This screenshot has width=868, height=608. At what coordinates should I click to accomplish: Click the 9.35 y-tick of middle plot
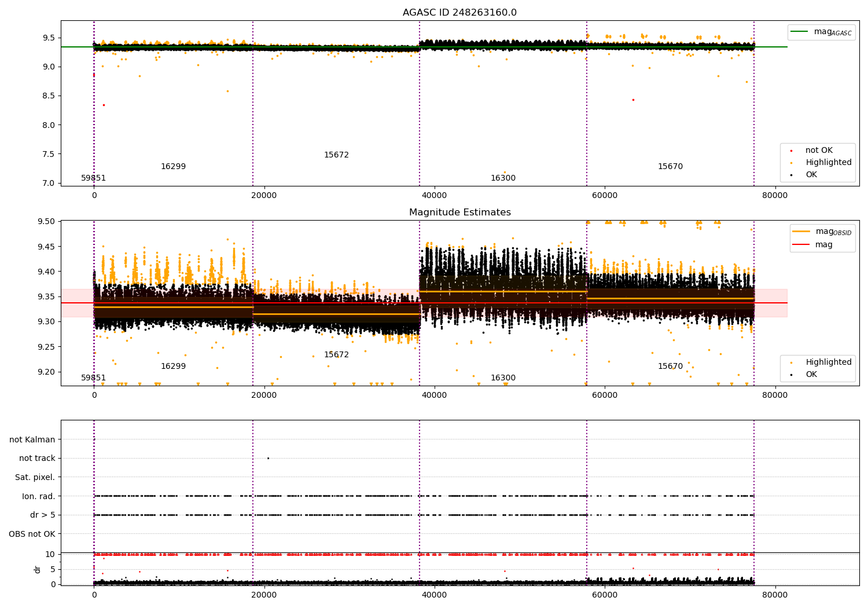pyautogui.click(x=46, y=297)
